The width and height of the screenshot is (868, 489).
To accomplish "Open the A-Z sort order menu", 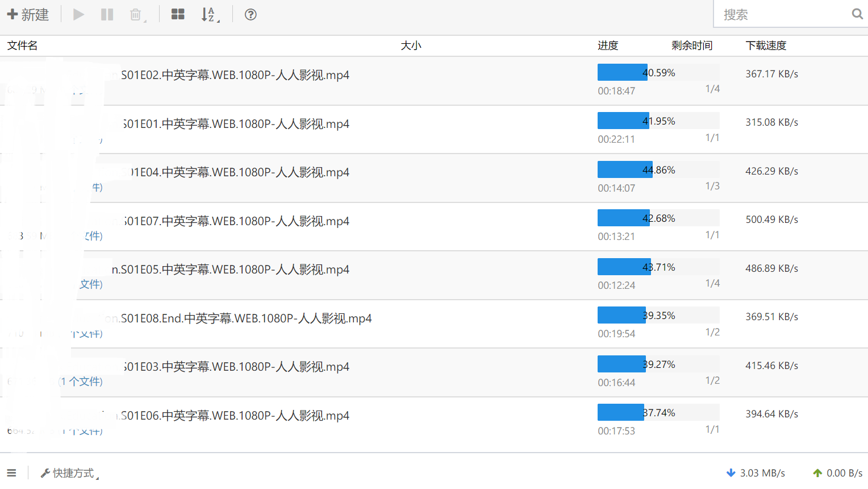I will coord(210,15).
